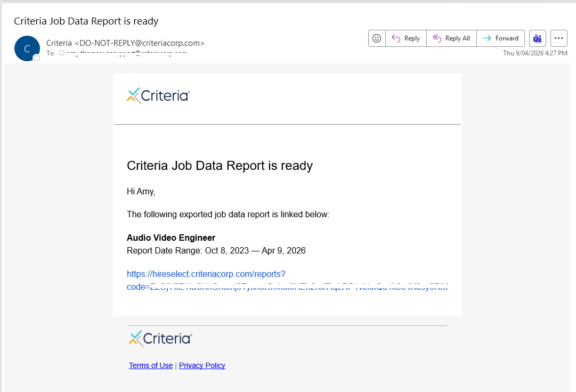This screenshot has height=392, width=576.
Task: Click the email subject line at top
Action: click(86, 21)
